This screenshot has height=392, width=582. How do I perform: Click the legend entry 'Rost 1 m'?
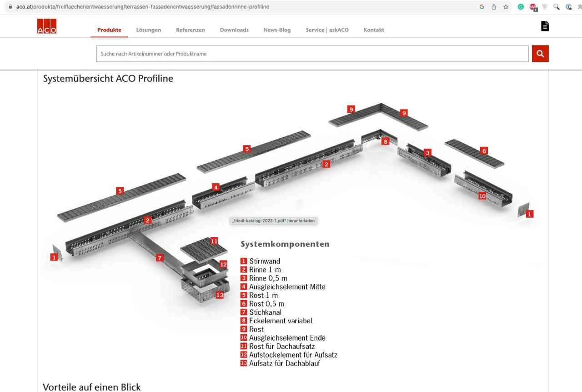tap(264, 296)
